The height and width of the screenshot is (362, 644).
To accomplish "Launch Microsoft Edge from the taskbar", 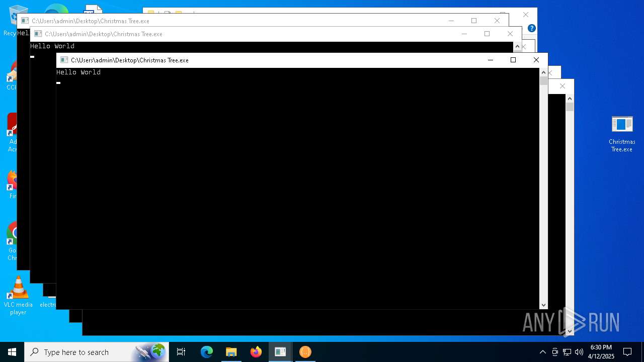I will pyautogui.click(x=207, y=352).
